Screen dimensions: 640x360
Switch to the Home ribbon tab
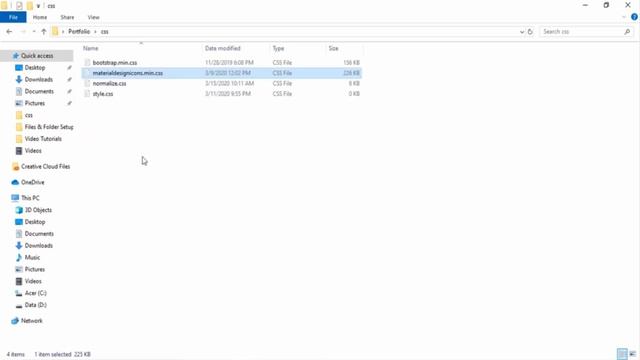tap(40, 18)
